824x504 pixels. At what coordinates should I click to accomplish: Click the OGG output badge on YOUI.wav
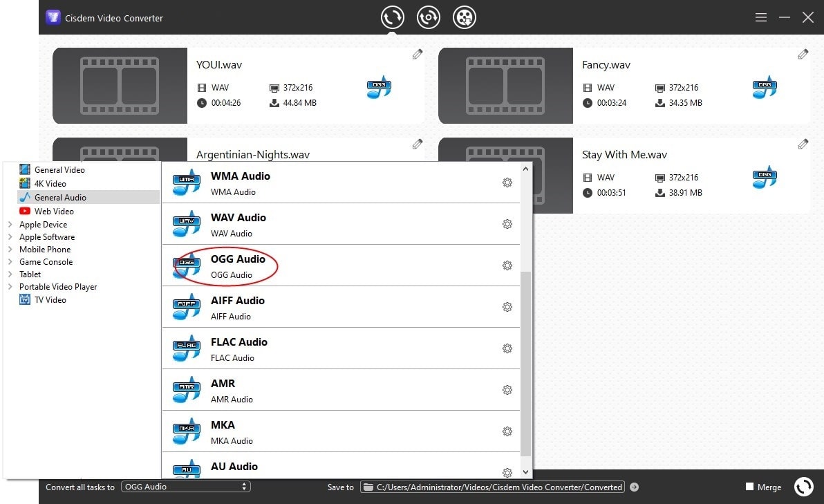point(378,87)
